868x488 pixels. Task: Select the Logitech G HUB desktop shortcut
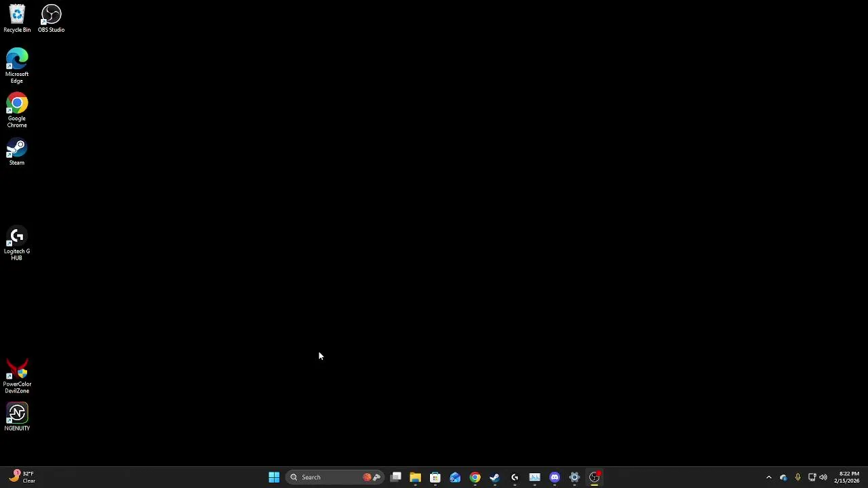click(x=17, y=243)
